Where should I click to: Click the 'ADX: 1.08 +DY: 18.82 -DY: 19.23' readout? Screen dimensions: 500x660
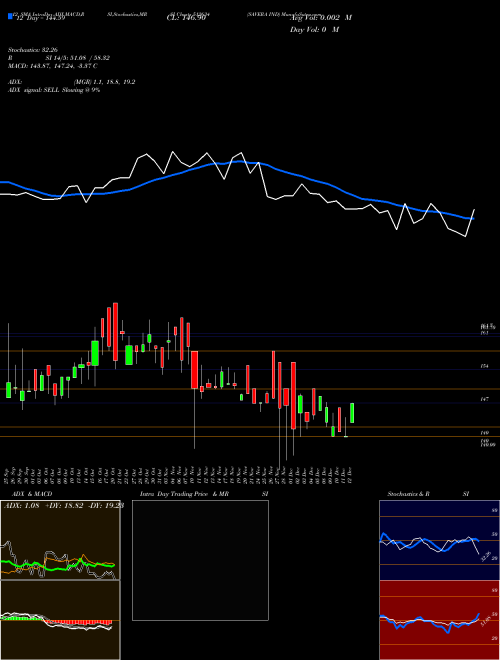[64, 506]
